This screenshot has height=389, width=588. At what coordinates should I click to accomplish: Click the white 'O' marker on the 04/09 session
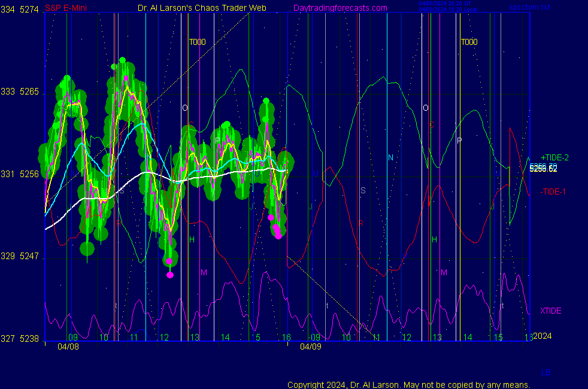pyautogui.click(x=426, y=108)
